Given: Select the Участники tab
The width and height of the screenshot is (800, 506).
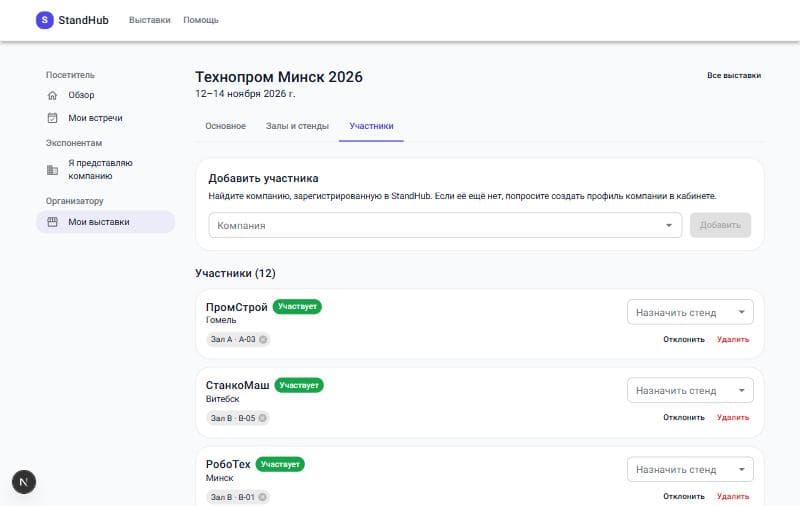Looking at the screenshot, I should point(371,126).
